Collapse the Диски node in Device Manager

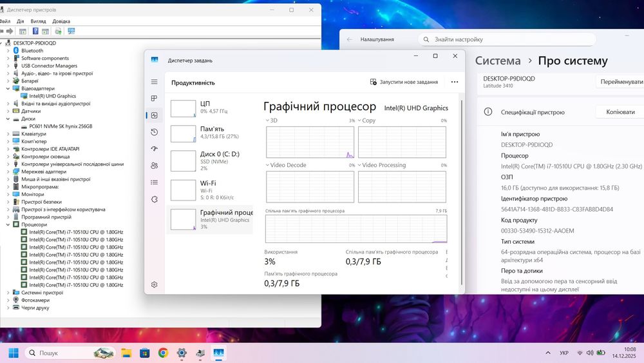click(x=8, y=119)
